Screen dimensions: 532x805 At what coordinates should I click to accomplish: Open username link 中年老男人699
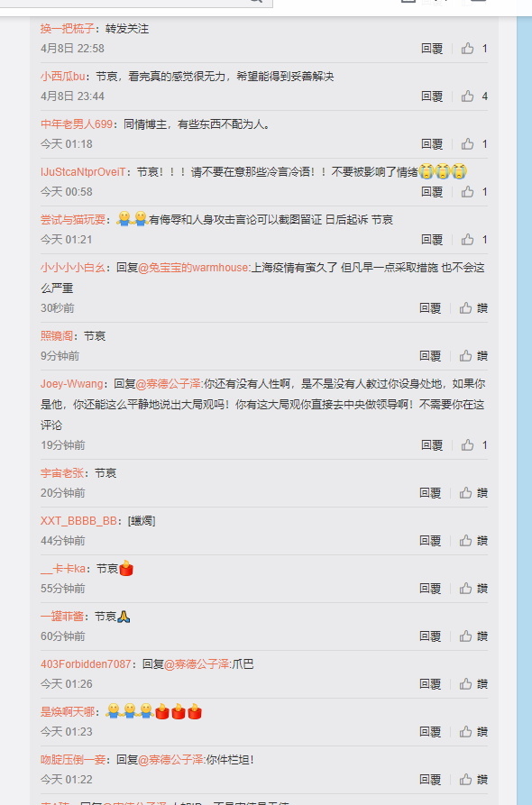point(77,124)
